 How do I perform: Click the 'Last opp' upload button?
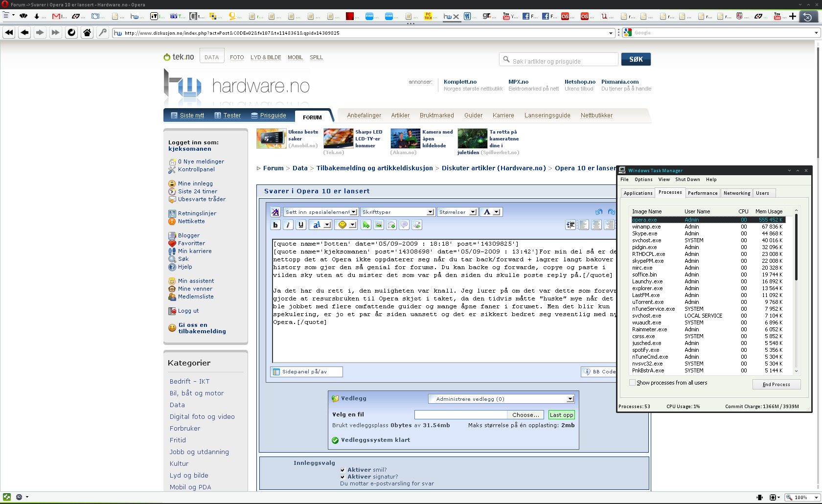click(562, 415)
